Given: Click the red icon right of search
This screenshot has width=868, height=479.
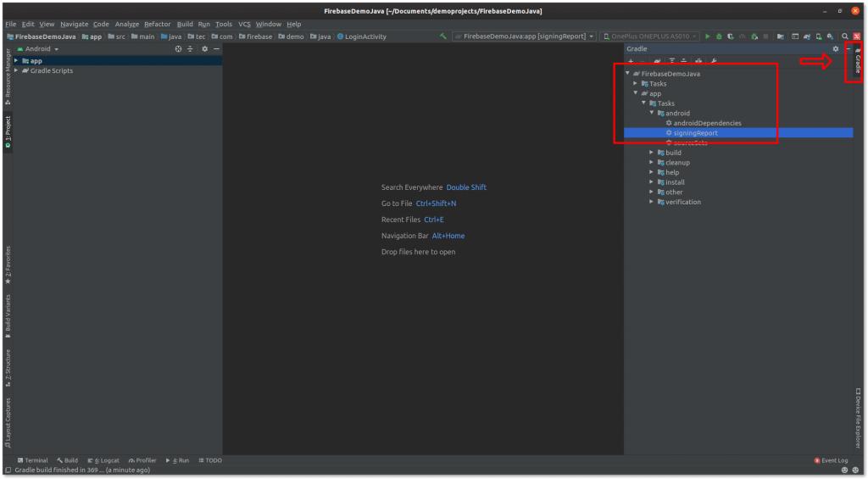Looking at the screenshot, I should [856, 36].
